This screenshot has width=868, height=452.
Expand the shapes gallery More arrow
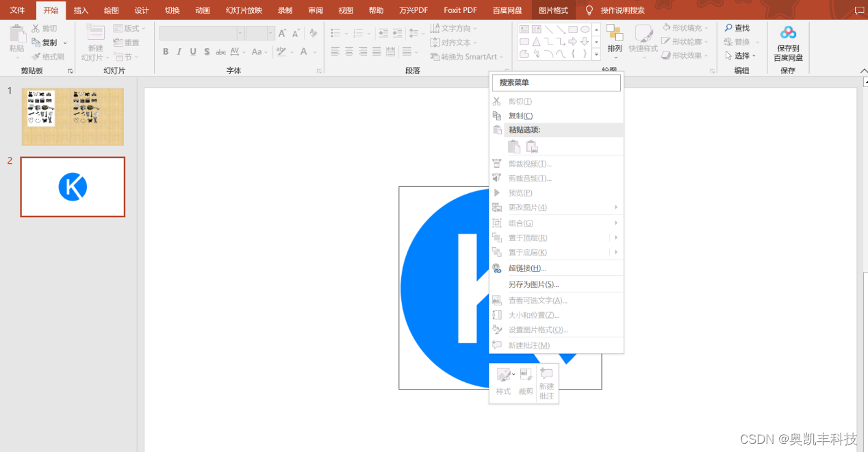pos(596,54)
